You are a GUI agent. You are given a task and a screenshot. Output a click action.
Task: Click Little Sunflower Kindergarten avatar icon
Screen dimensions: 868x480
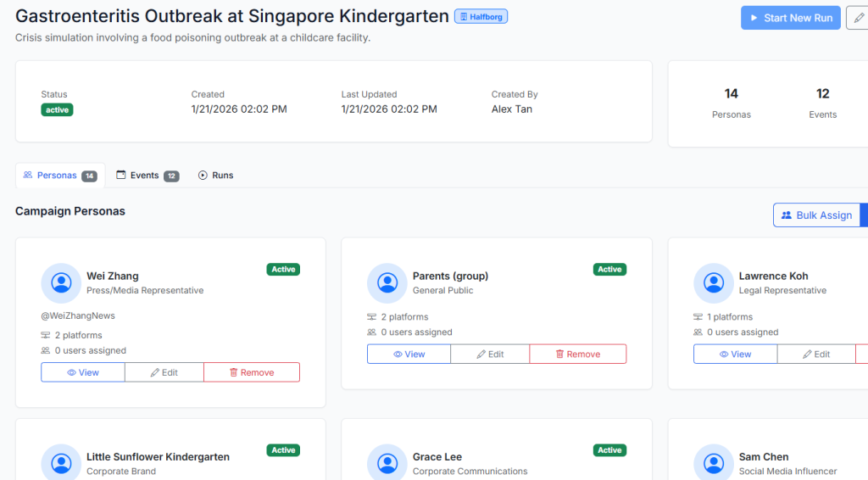(61, 463)
